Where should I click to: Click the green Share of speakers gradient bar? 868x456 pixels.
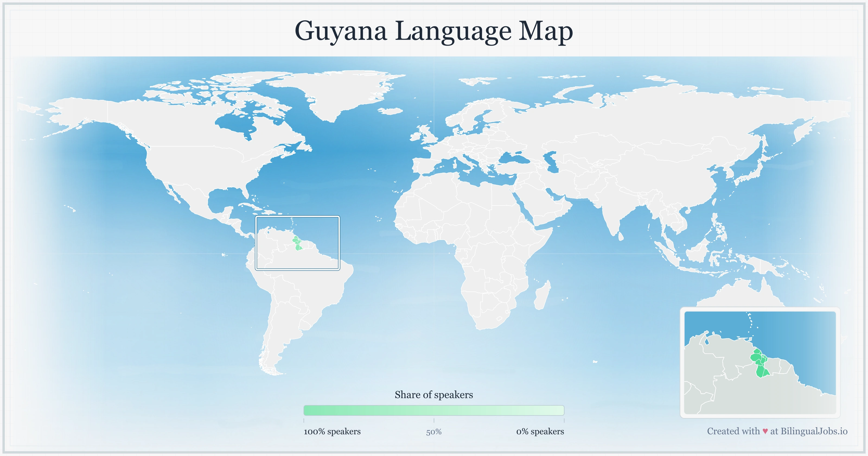(x=434, y=411)
